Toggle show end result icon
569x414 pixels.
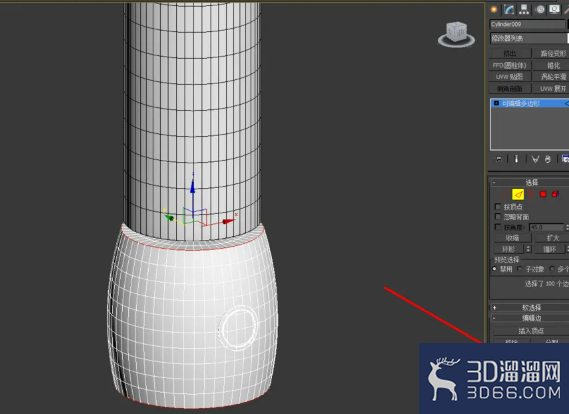click(x=516, y=159)
